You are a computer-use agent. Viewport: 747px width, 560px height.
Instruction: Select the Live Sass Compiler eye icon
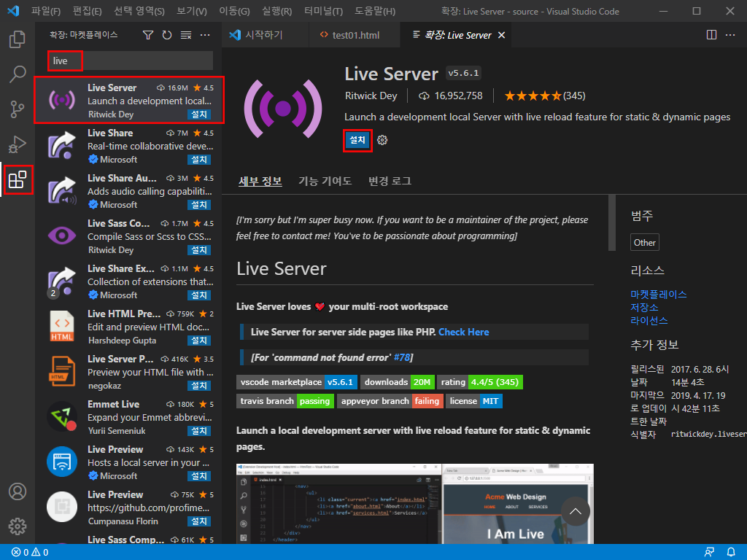pyautogui.click(x=62, y=236)
